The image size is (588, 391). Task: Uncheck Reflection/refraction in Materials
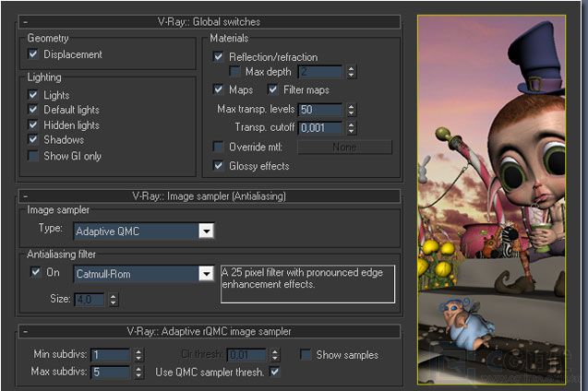219,56
